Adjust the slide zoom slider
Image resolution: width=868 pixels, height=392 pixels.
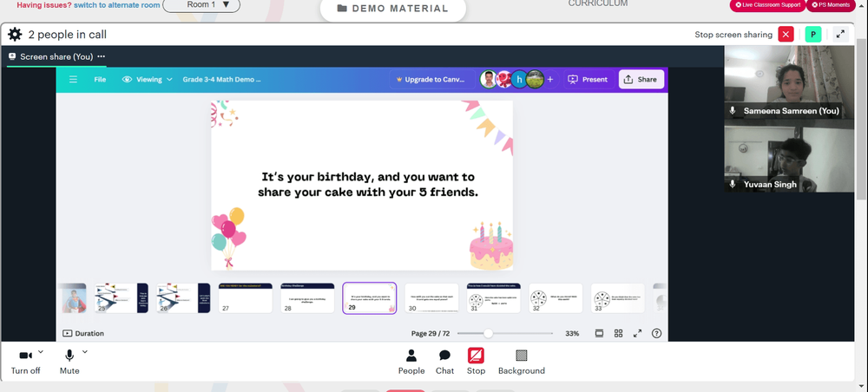[488, 333]
